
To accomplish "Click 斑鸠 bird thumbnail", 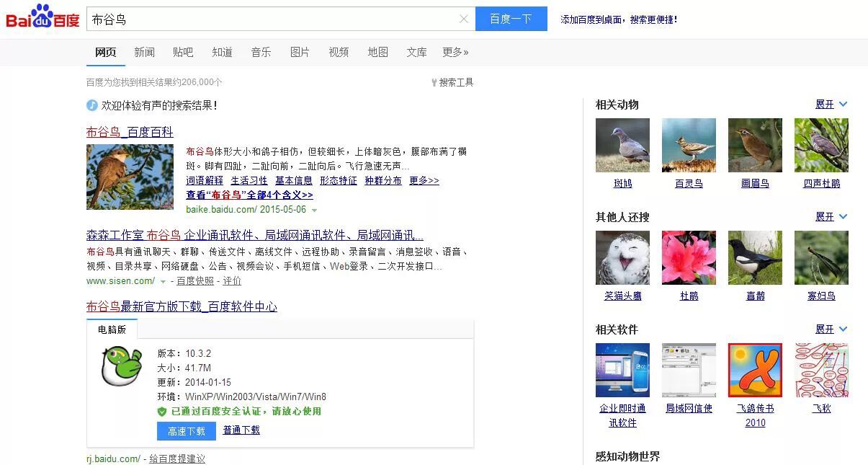I will pos(622,146).
